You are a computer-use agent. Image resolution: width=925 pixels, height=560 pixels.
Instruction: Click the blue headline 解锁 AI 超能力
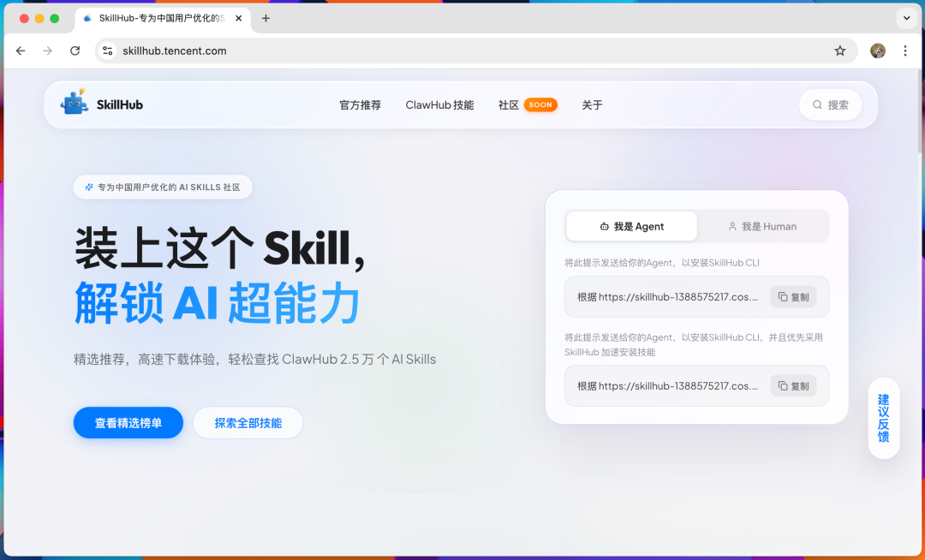pos(217,302)
